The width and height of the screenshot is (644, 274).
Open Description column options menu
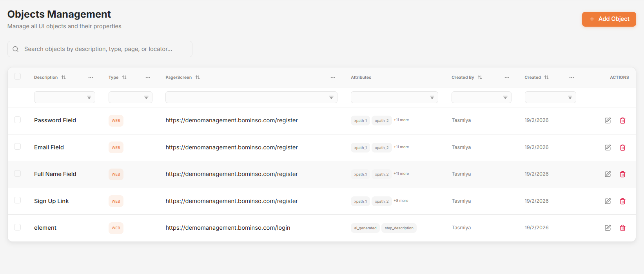coord(91,78)
